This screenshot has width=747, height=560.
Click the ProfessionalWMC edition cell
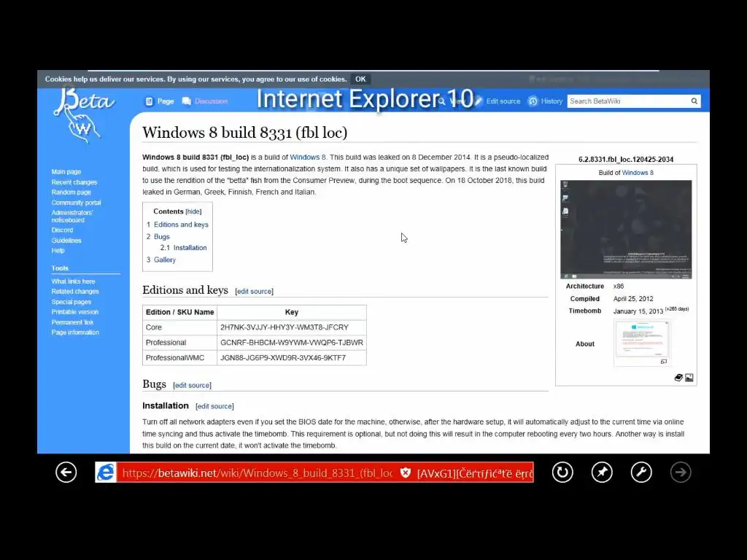[x=179, y=357]
